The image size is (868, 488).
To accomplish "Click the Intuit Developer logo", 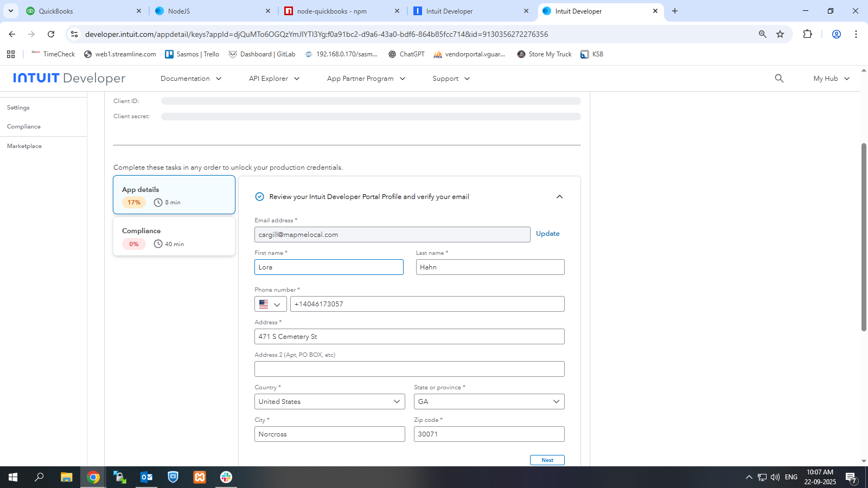I will [69, 78].
